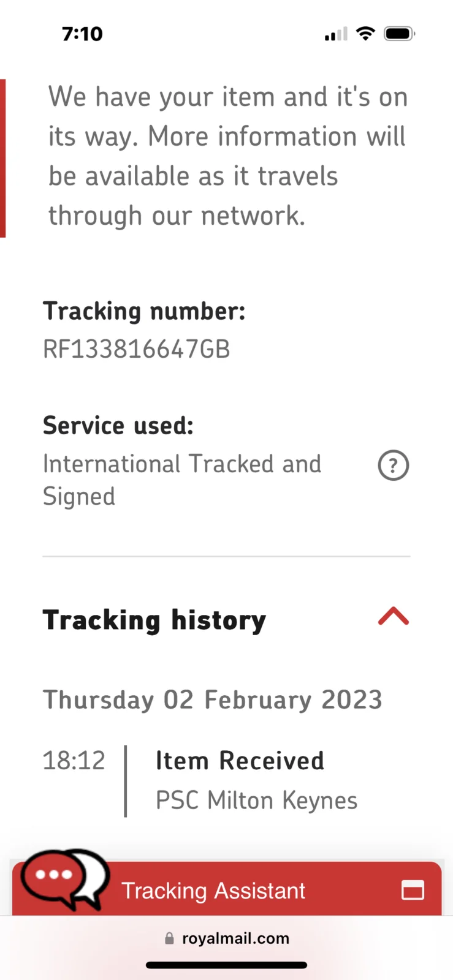
Task: Select the Item Received tracking entry
Action: (240, 761)
